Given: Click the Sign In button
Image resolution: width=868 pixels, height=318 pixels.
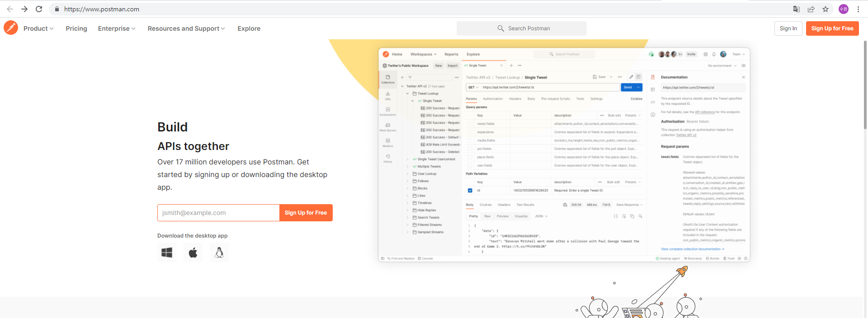Looking at the screenshot, I should [x=788, y=28].
